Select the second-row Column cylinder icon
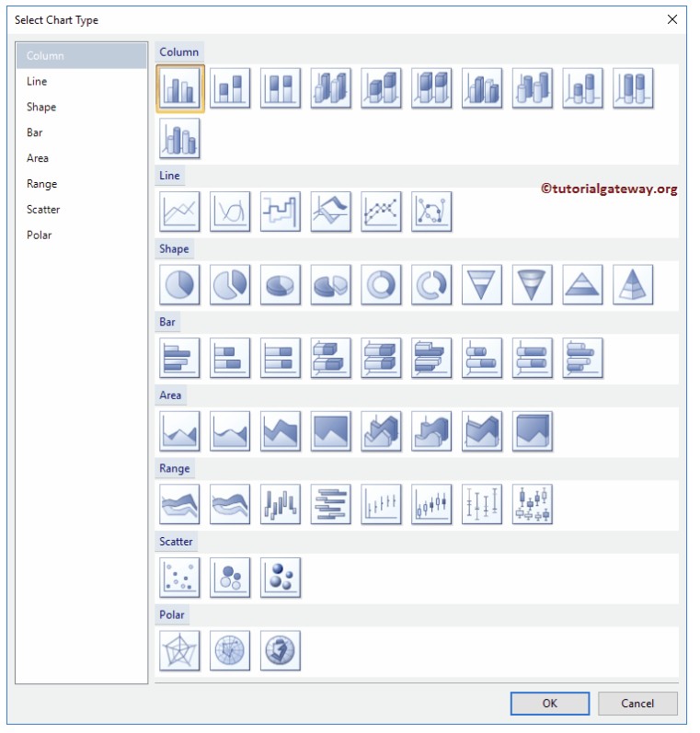 click(179, 139)
